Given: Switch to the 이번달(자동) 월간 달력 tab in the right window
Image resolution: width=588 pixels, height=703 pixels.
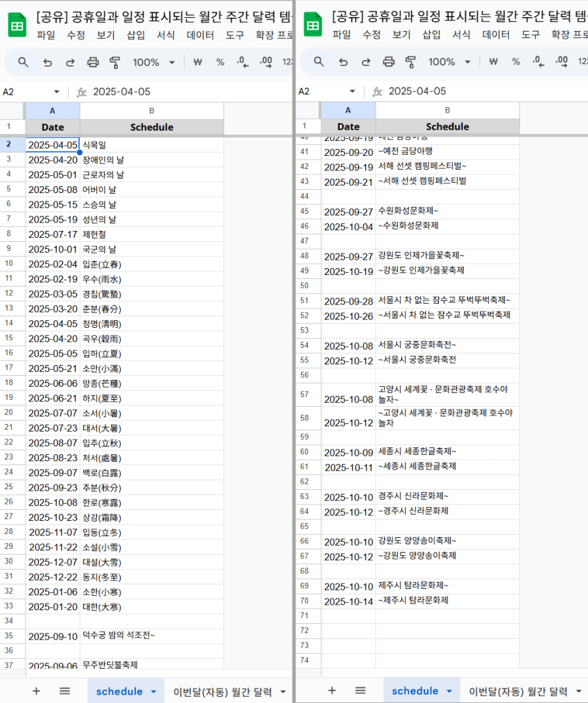Looking at the screenshot, I should click(x=518, y=691).
